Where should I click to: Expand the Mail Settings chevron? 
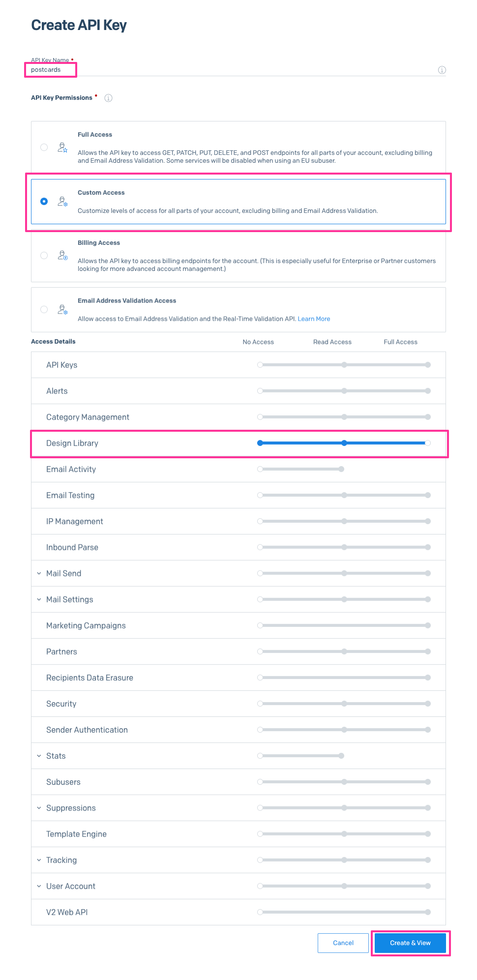tap(39, 599)
